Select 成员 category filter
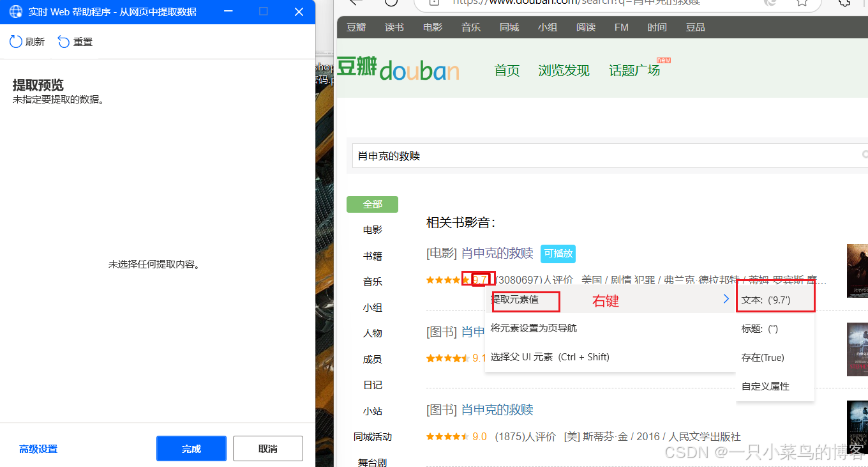 373,359
